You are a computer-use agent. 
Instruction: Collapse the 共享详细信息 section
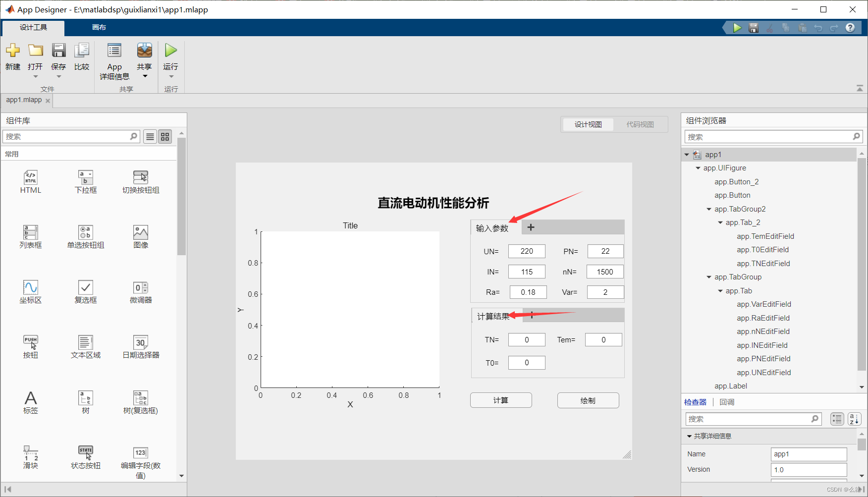(x=690, y=436)
